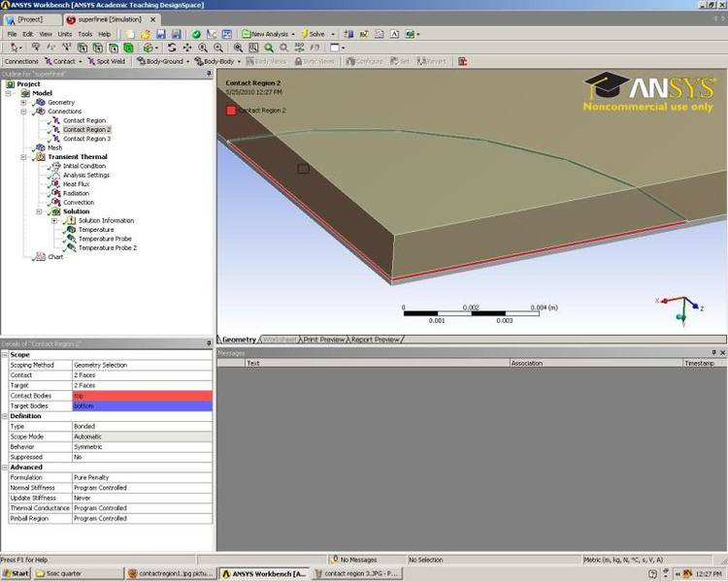Click the Formulation value 'Pure Penalty' field
Screen dimensions: 728x582
tap(142, 477)
